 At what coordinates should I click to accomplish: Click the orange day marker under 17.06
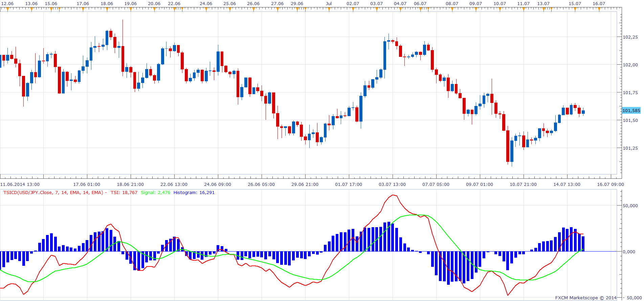pyautogui.click(x=83, y=9)
